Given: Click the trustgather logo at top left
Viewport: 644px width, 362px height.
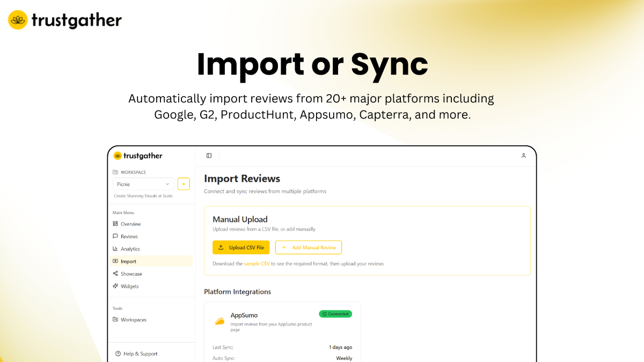Looking at the screenshot, I should pos(65,20).
